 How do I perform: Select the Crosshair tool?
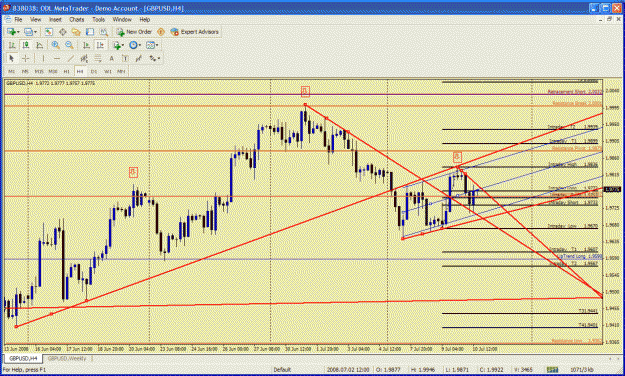click(25, 59)
